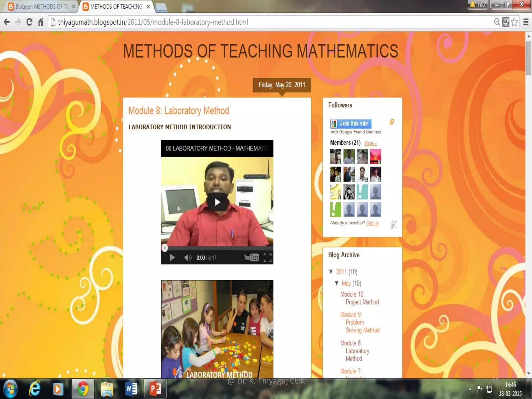Viewport: 532px width, 399px height.
Task: Click the You profile button in title bar
Action: click(477, 4)
